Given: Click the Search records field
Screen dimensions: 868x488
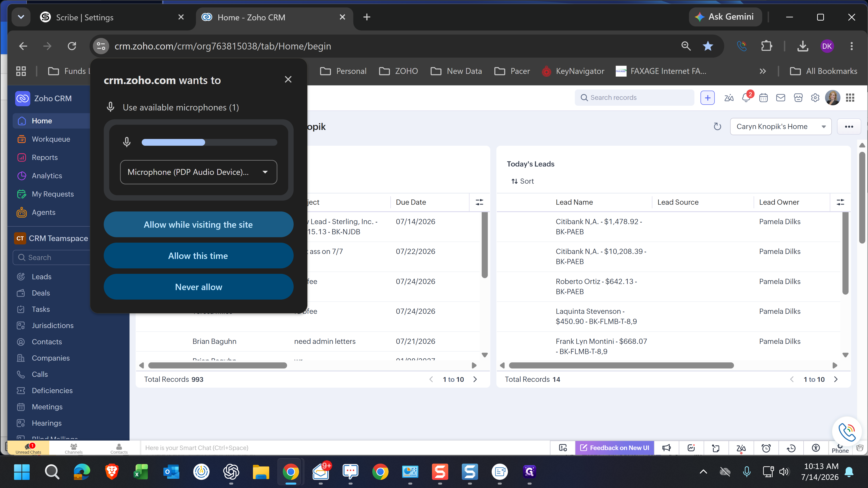Looking at the screenshot, I should 634,98.
